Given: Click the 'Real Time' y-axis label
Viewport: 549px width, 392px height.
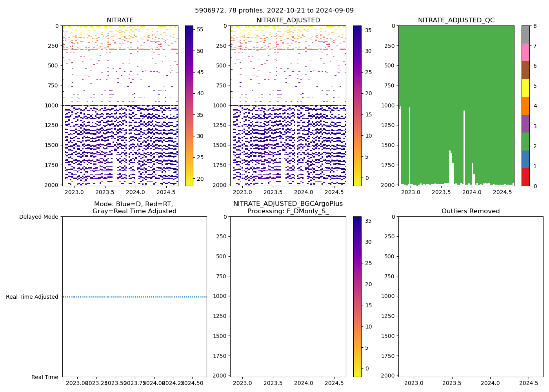Looking at the screenshot, I should click(x=45, y=377).
